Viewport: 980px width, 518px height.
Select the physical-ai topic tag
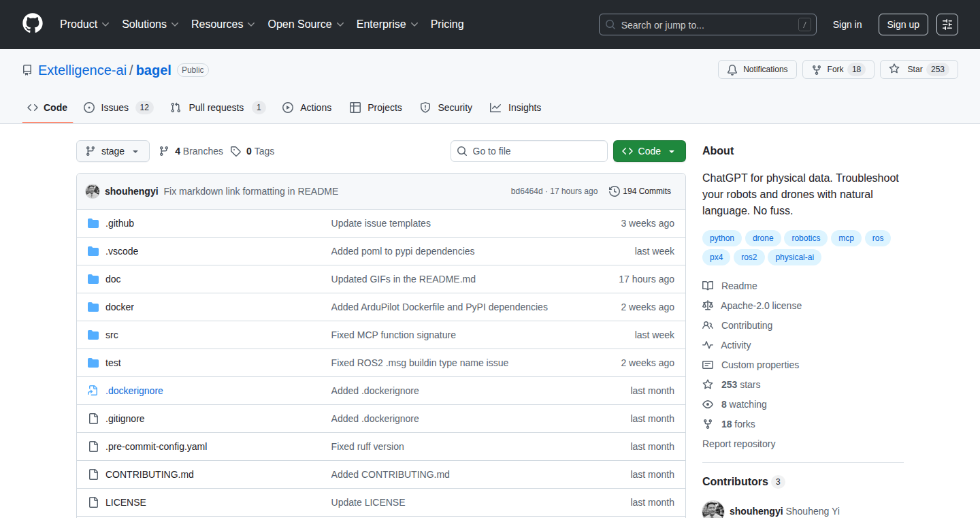coord(794,257)
